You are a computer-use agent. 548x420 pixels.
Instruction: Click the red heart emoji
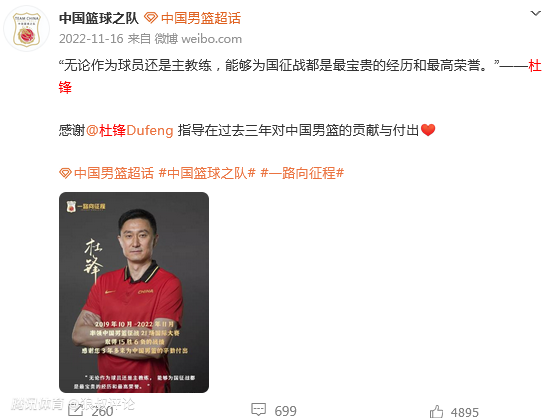[428, 130]
